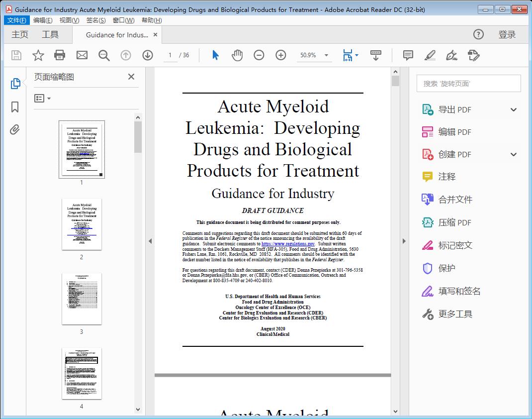Open the Add Sticky Note comment tool
The height and width of the screenshot is (419, 532).
pyautogui.click(x=408, y=55)
